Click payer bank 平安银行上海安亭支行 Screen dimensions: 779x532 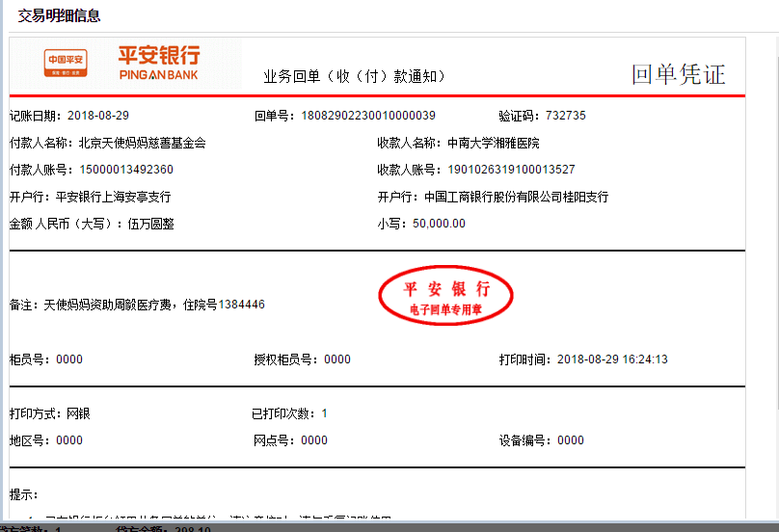point(113,198)
